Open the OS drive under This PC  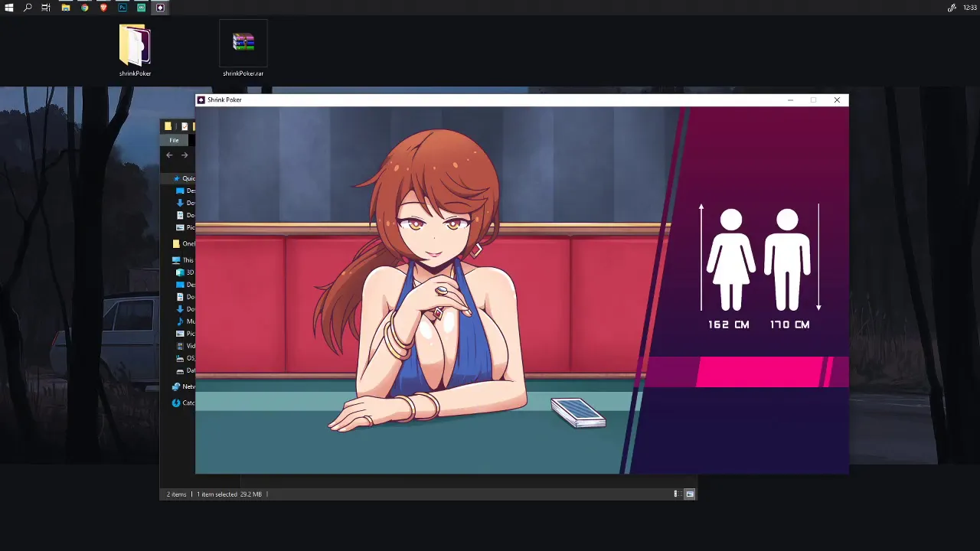click(x=186, y=358)
